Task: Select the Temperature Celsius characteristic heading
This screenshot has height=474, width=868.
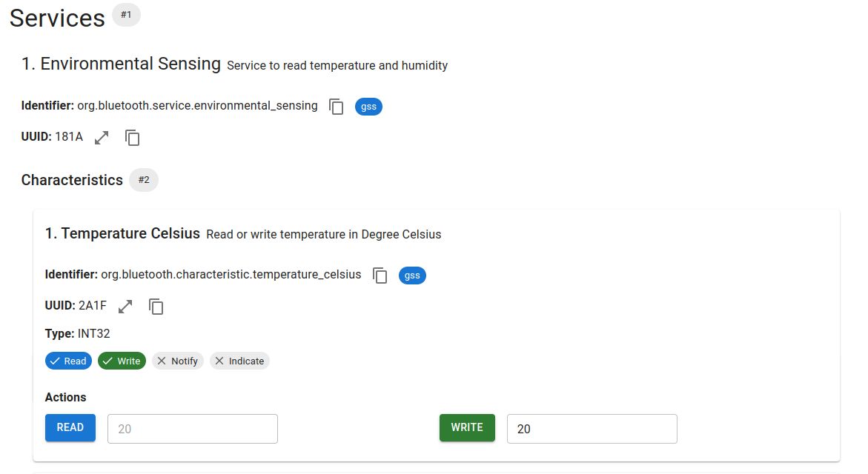Action: pos(122,234)
